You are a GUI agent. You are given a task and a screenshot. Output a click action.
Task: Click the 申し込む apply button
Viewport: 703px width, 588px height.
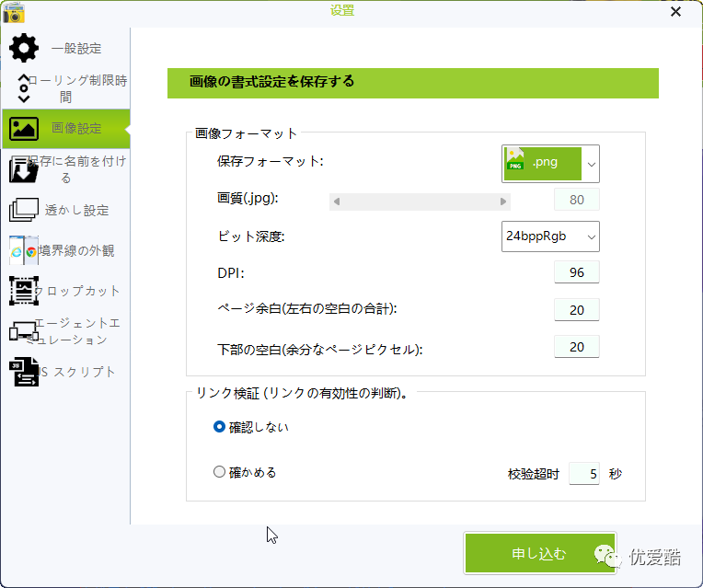tap(540, 553)
